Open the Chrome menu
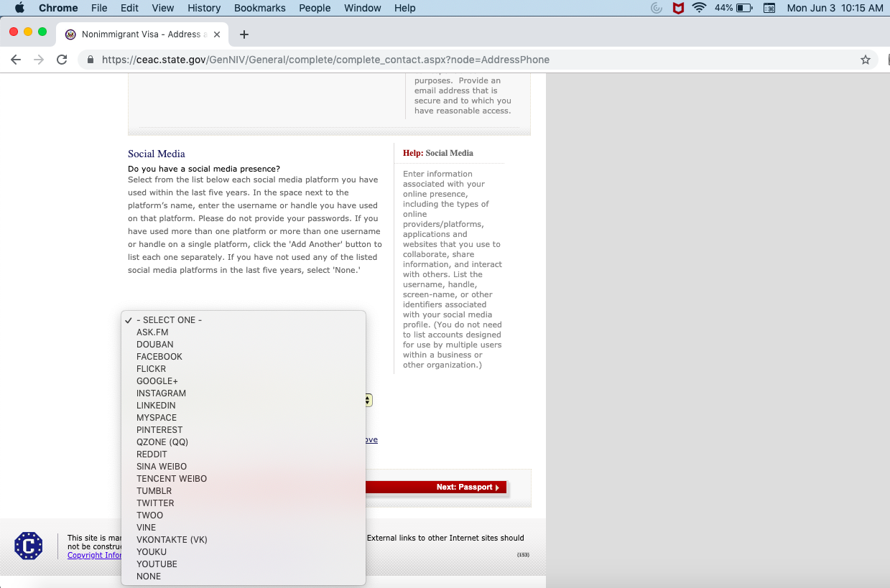 click(x=58, y=8)
